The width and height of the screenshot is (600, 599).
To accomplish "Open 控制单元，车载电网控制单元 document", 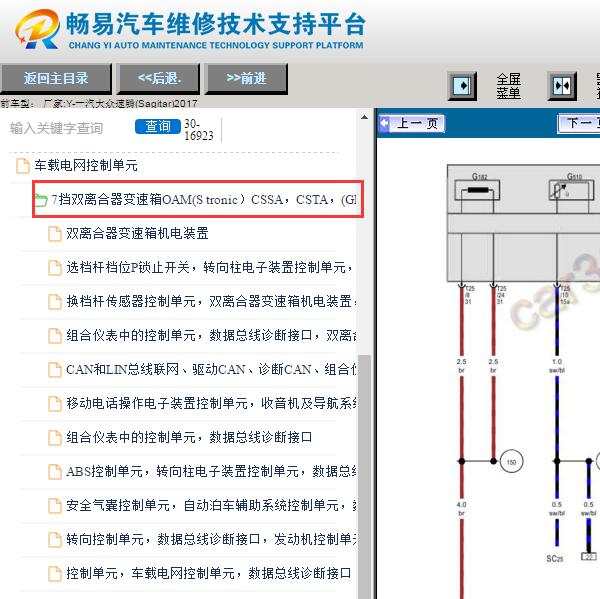I will tap(209, 573).
